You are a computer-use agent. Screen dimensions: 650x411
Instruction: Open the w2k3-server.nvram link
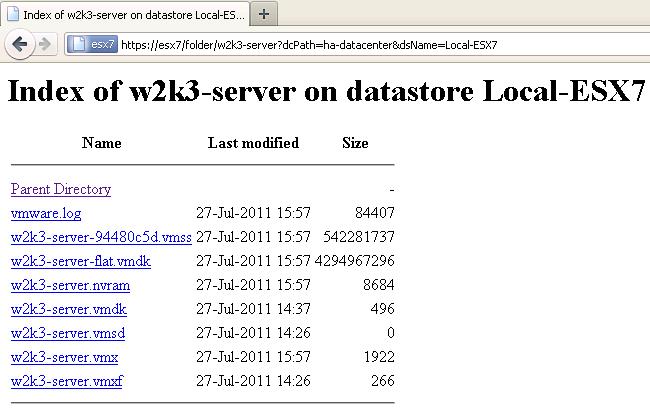[x=70, y=285]
